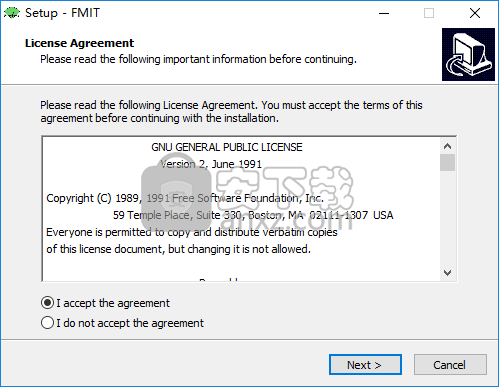Click the "59 Temple Place" address line
The width and height of the screenshot is (499, 387).
pyautogui.click(x=253, y=215)
